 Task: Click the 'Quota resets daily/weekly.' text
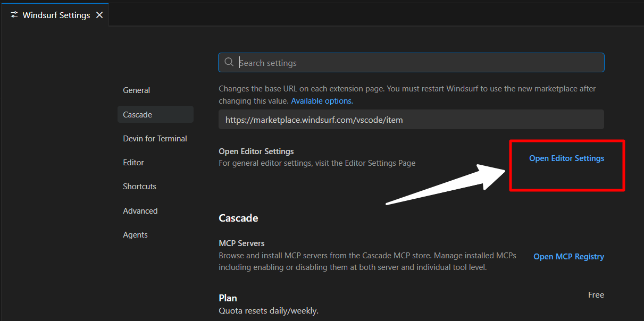coord(269,311)
